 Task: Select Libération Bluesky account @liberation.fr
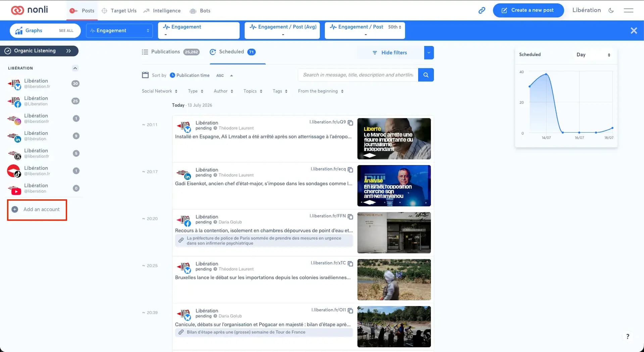tap(43, 84)
